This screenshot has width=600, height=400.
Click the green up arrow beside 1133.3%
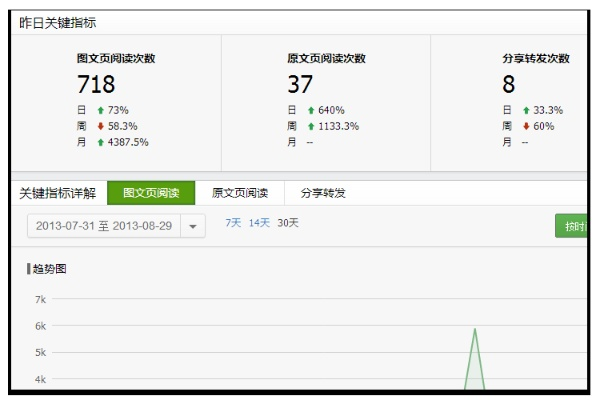coord(311,126)
